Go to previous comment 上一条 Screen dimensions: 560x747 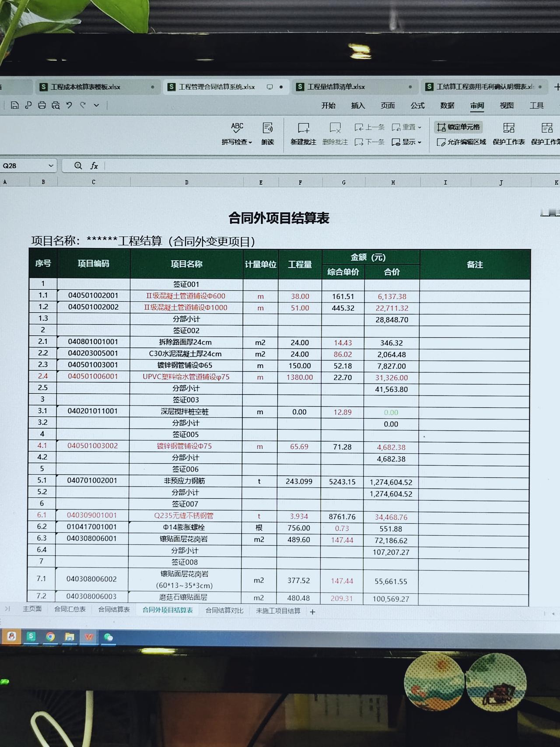tap(370, 127)
